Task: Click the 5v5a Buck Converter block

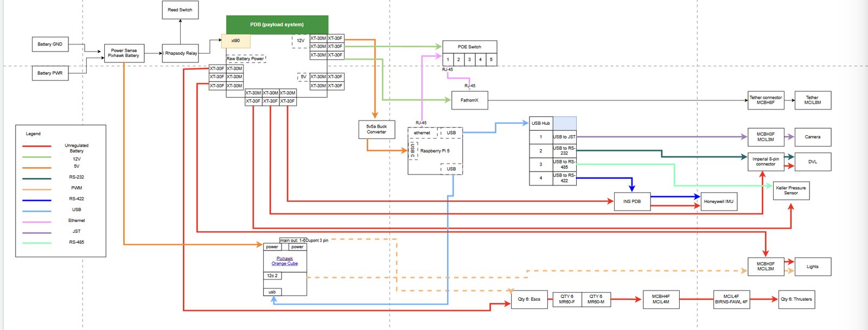Action: pyautogui.click(x=376, y=129)
